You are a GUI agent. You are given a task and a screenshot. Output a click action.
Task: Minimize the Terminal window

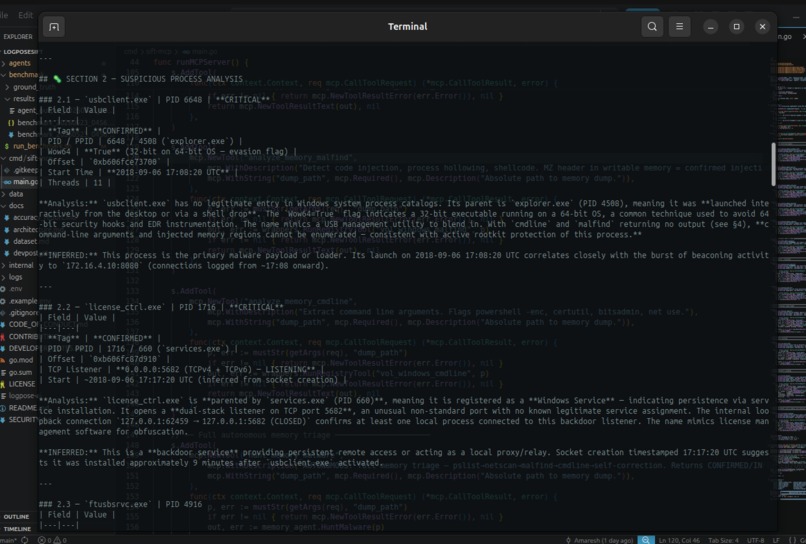710,27
